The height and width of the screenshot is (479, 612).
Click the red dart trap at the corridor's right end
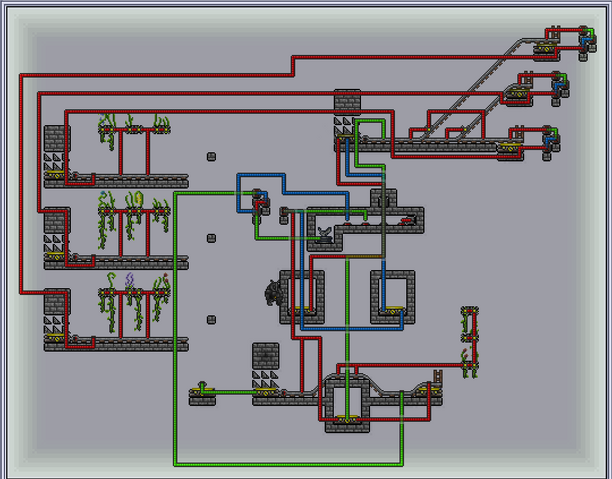[x=407, y=221]
